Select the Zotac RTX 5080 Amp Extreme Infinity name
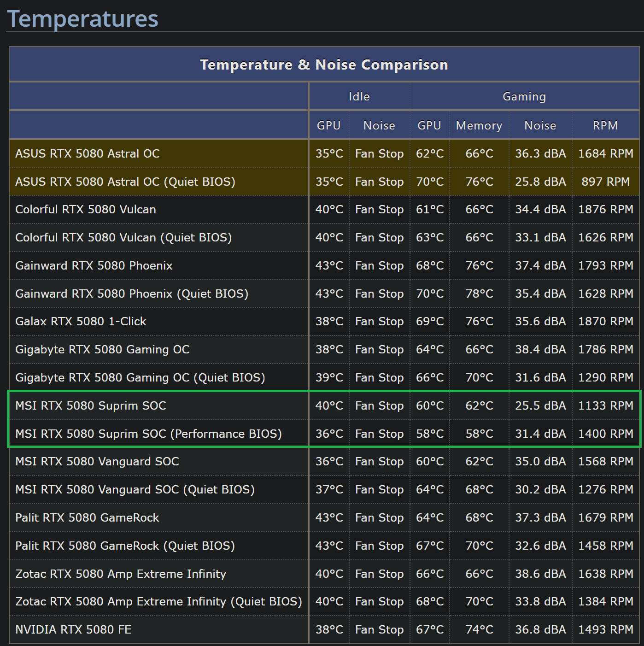The height and width of the screenshot is (646, 644). pyautogui.click(x=121, y=574)
